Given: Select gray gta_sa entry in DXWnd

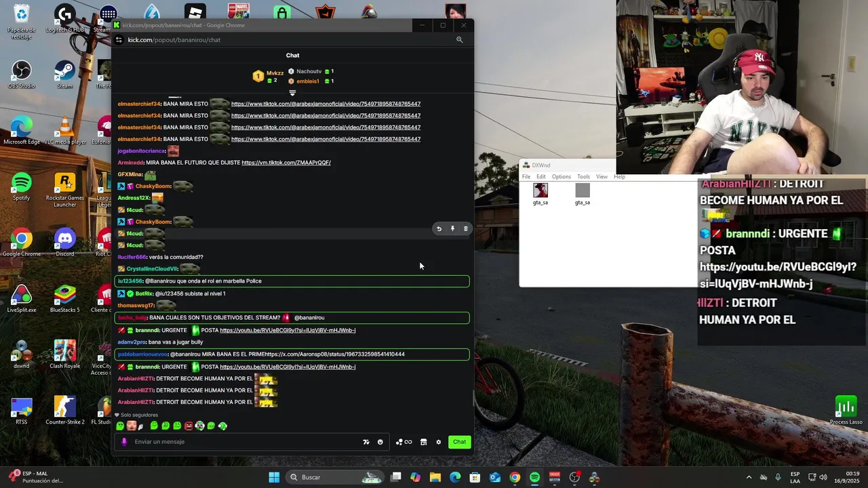Looking at the screenshot, I should pos(583,194).
